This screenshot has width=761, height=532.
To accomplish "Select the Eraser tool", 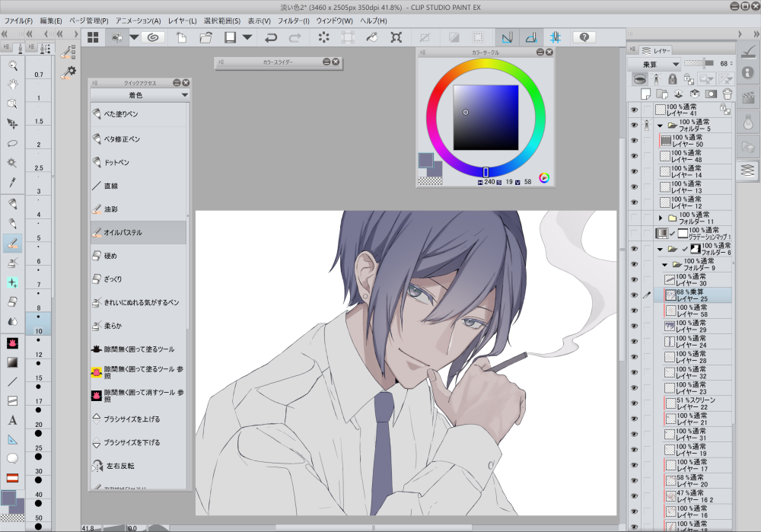I will [12, 301].
